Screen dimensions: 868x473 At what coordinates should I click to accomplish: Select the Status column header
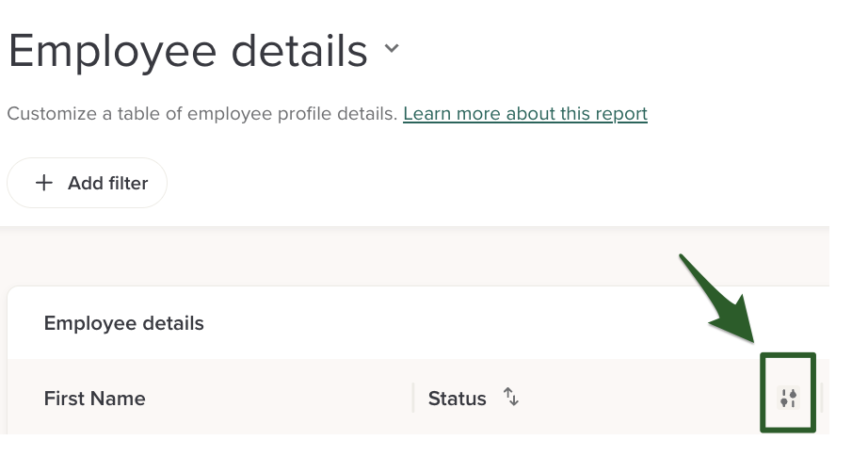[457, 399]
